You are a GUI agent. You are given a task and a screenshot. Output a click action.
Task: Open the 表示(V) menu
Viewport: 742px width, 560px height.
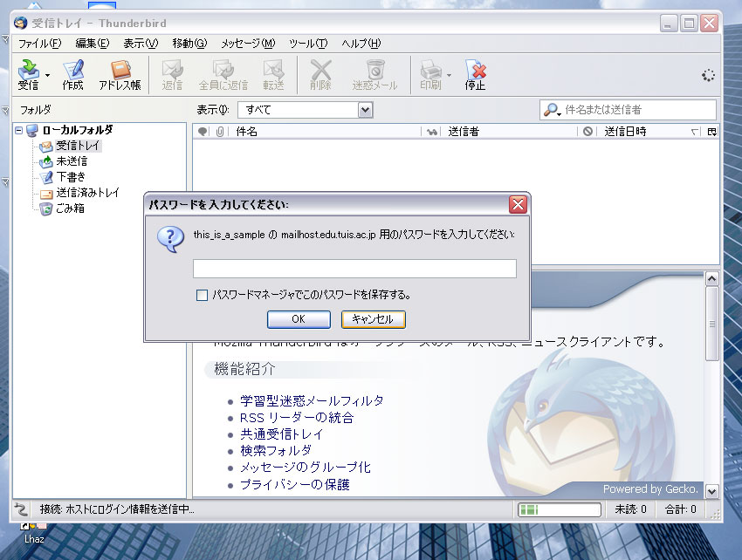(141, 44)
